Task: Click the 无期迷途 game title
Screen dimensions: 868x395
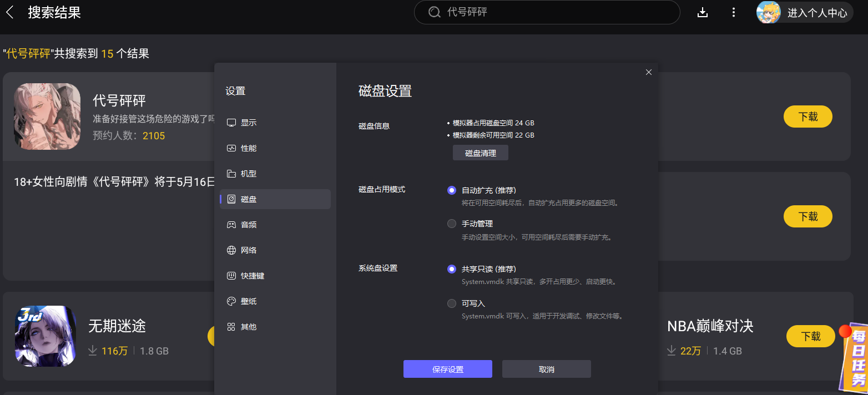Action: coord(117,326)
